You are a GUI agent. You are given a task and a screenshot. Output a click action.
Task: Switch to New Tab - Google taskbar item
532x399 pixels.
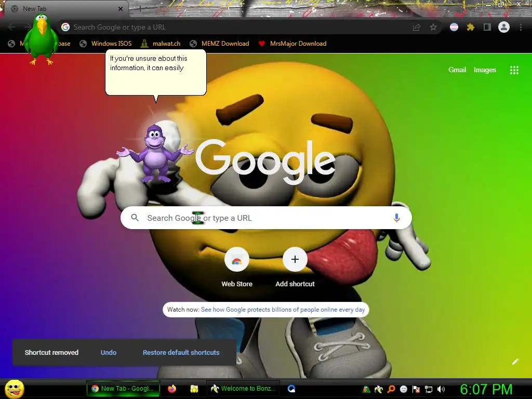tap(123, 389)
